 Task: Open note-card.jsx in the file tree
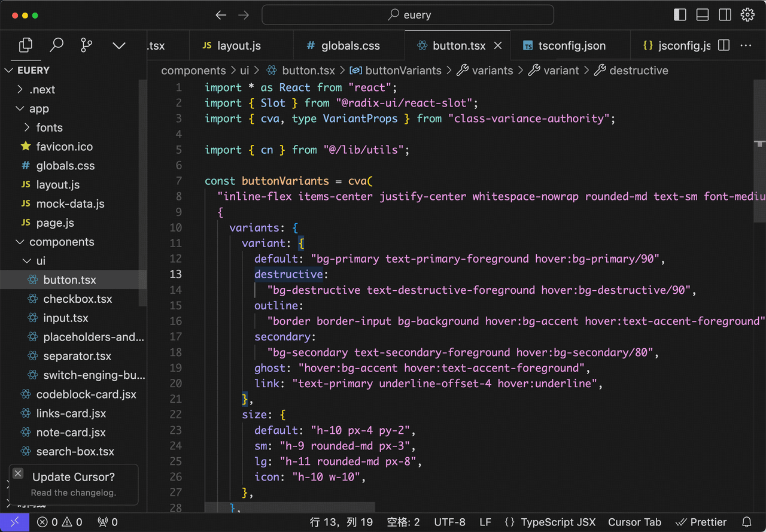point(73,432)
